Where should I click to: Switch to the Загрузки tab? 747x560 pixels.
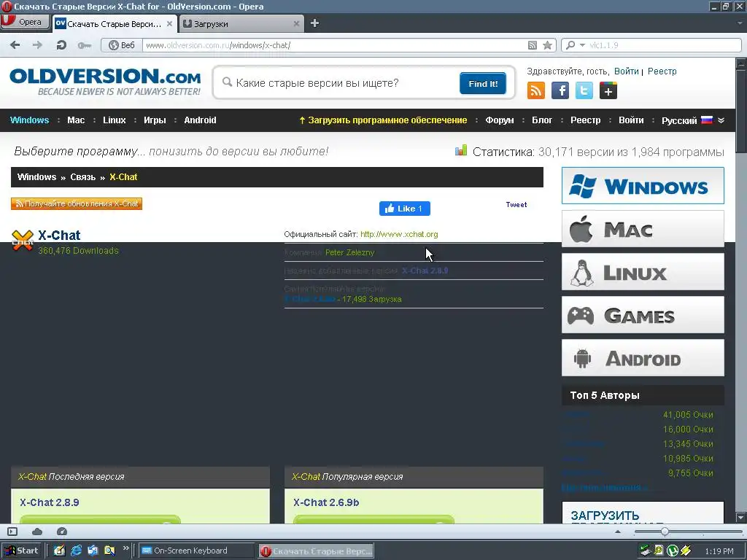(241, 24)
